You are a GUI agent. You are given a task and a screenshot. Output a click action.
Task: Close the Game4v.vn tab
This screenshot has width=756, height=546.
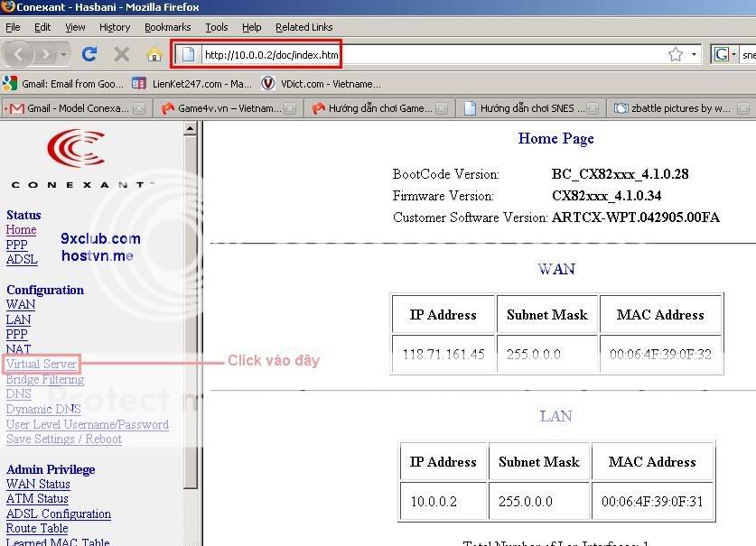click(x=290, y=108)
